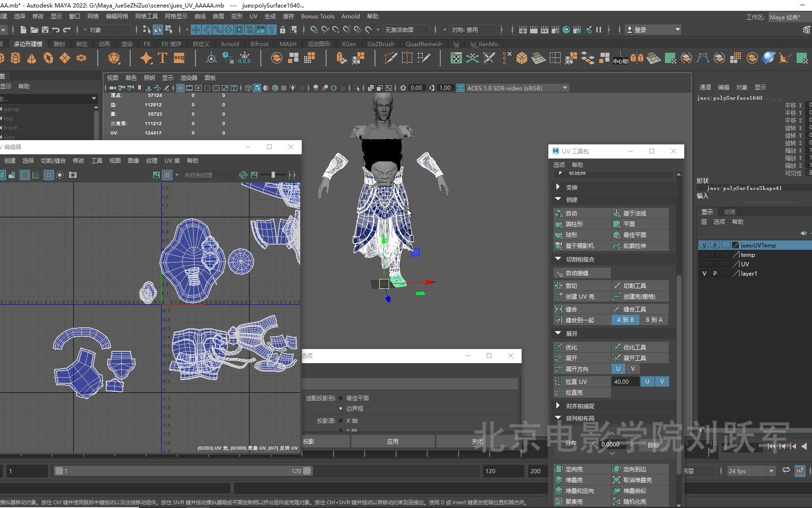Viewport: 812px width, 508px height.
Task: Click the SVG tool shelf icon
Action: click(x=179, y=58)
